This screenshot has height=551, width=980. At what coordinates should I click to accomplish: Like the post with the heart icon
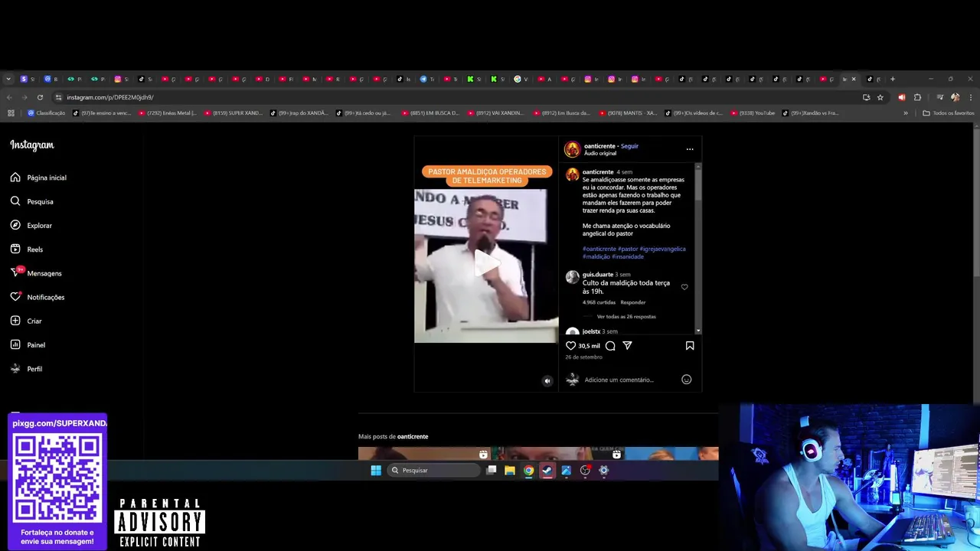570,346
